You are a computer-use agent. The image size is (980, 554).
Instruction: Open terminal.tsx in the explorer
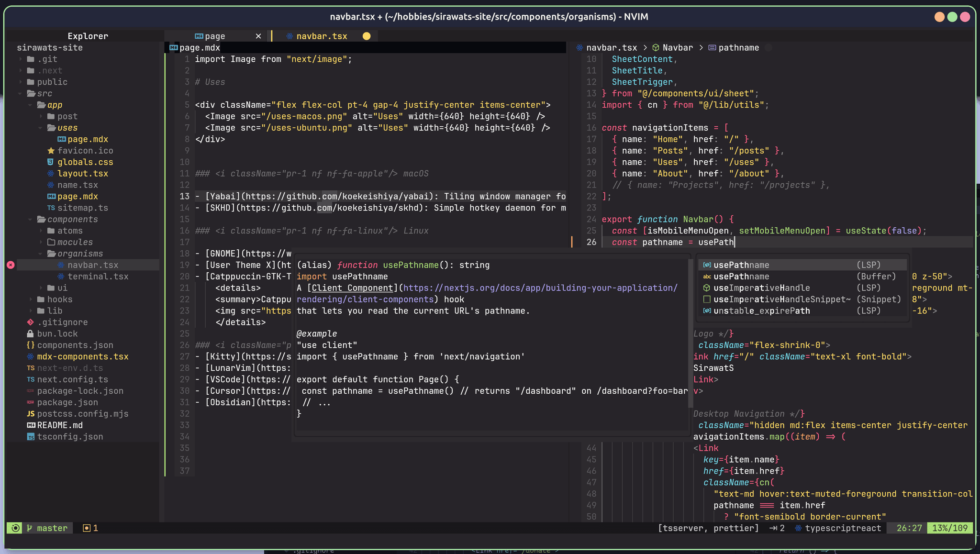98,277
